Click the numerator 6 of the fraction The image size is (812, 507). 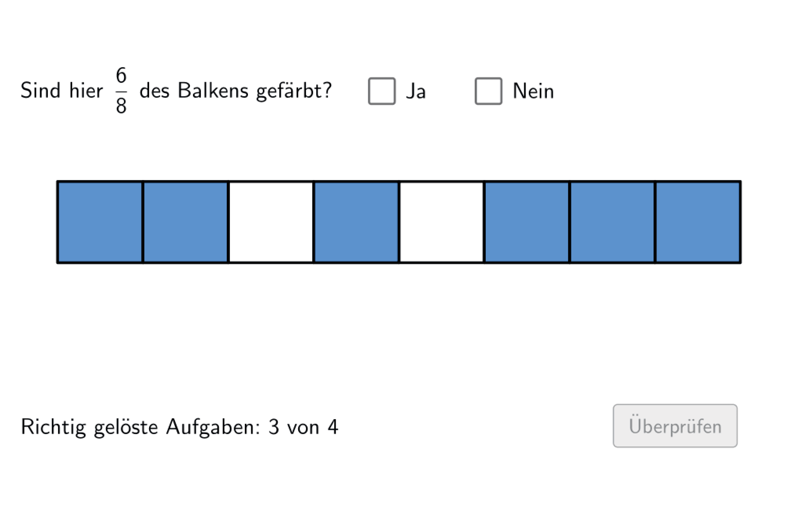click(x=121, y=75)
